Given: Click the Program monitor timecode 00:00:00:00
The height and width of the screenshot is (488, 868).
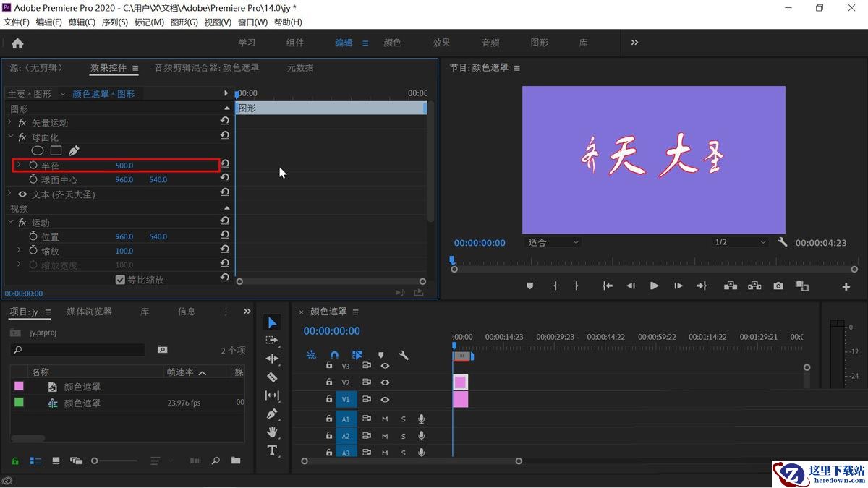Looking at the screenshot, I should (480, 243).
